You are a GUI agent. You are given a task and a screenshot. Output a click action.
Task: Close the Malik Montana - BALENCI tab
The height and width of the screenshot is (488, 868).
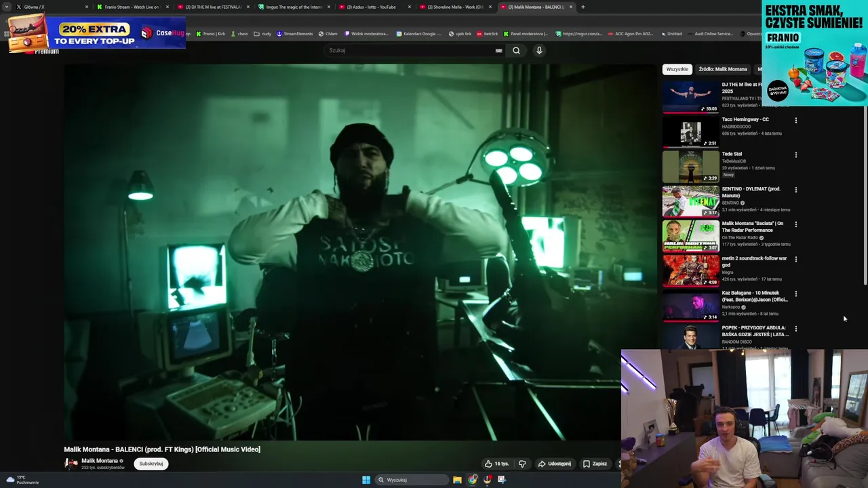pyautogui.click(x=571, y=7)
